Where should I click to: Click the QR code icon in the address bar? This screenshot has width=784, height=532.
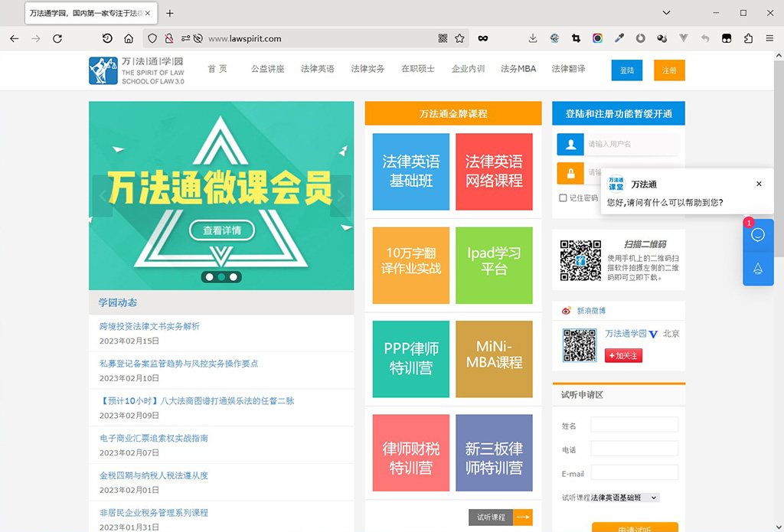pos(443,38)
